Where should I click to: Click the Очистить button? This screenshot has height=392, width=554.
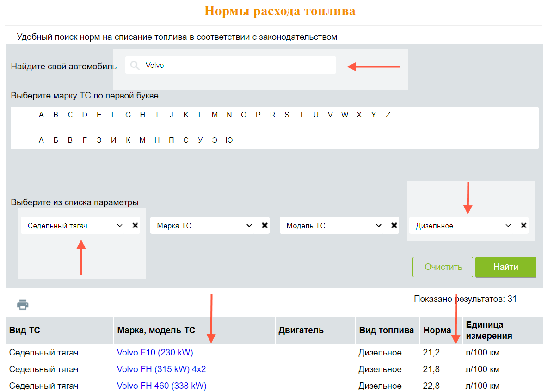[443, 267]
